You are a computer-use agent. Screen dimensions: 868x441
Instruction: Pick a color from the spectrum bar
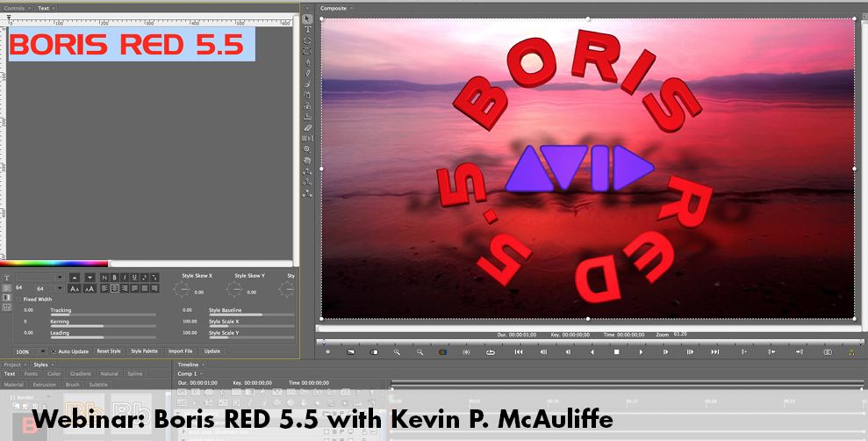pos(54,264)
